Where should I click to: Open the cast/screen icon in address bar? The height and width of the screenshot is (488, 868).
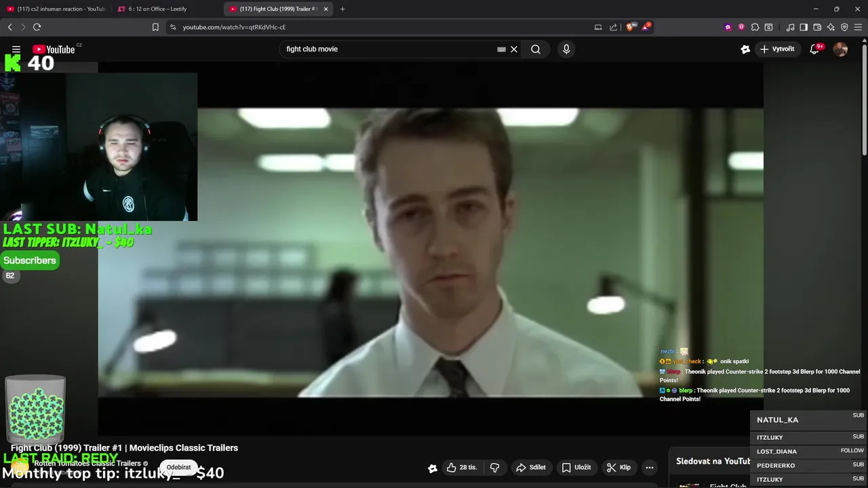(598, 27)
